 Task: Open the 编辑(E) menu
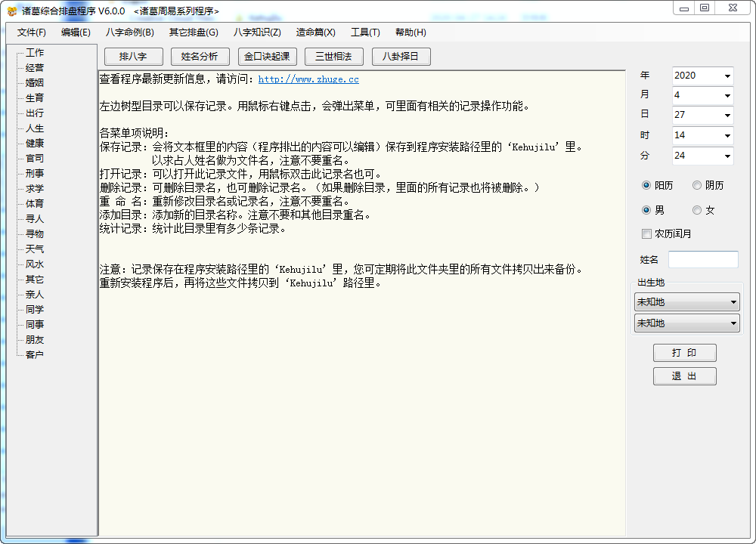[x=76, y=32]
